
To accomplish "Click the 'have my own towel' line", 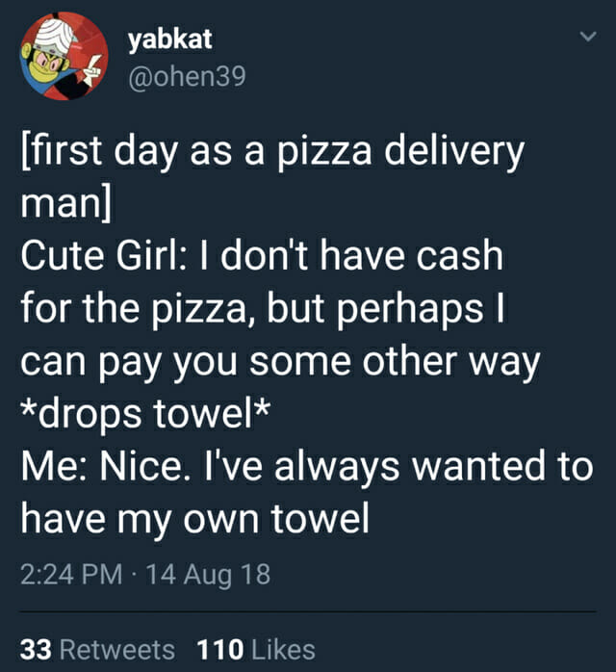I will tap(194, 520).
